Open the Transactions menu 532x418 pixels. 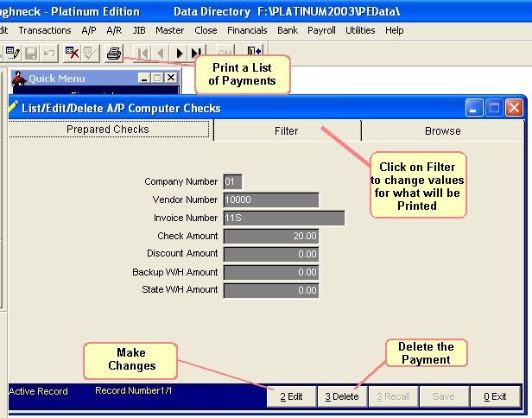point(45,30)
